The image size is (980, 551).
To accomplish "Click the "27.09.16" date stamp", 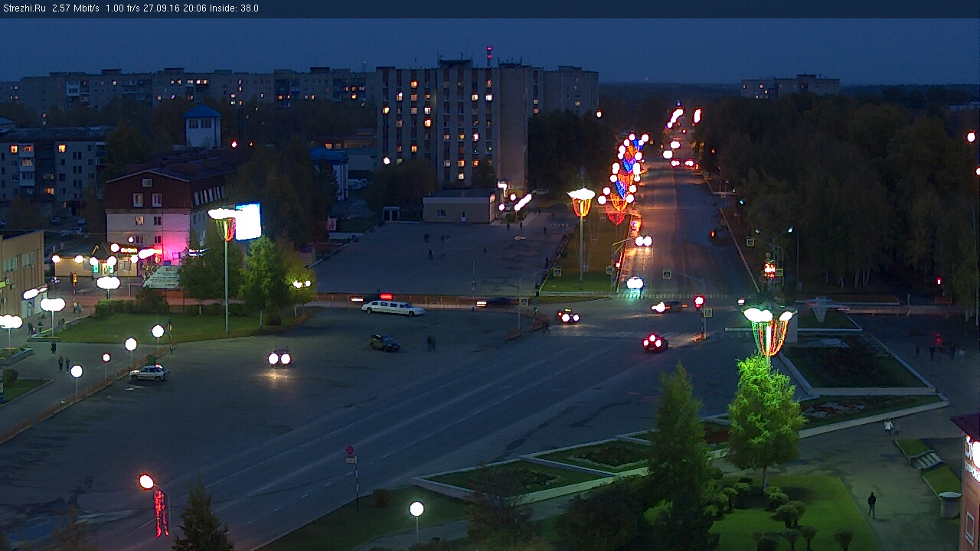I will 162,8.
